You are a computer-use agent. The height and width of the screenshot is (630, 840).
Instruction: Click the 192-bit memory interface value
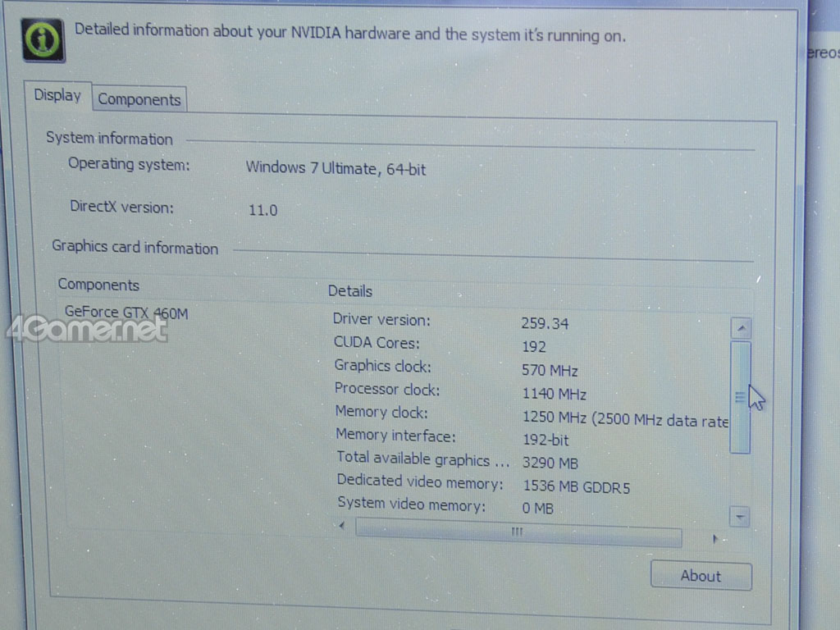coord(546,440)
